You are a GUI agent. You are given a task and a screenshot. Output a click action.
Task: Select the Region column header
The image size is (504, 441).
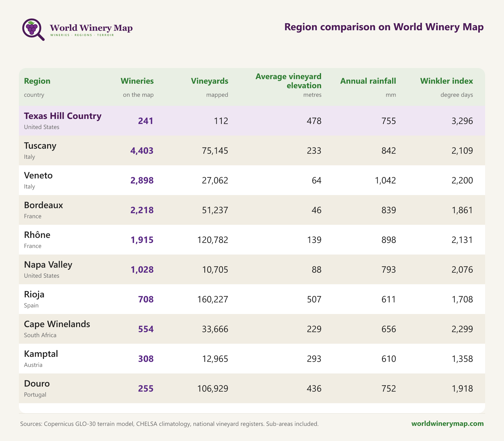(37, 81)
